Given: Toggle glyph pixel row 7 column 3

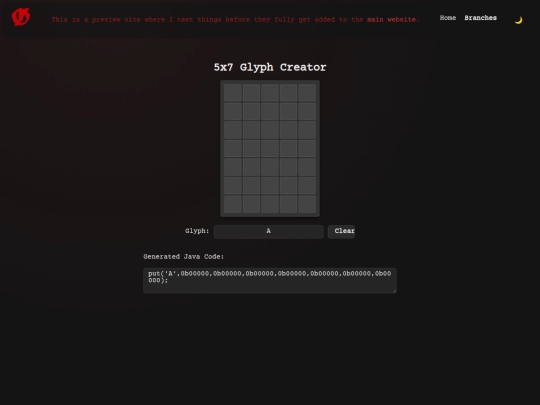Looking at the screenshot, I should (270, 204).
